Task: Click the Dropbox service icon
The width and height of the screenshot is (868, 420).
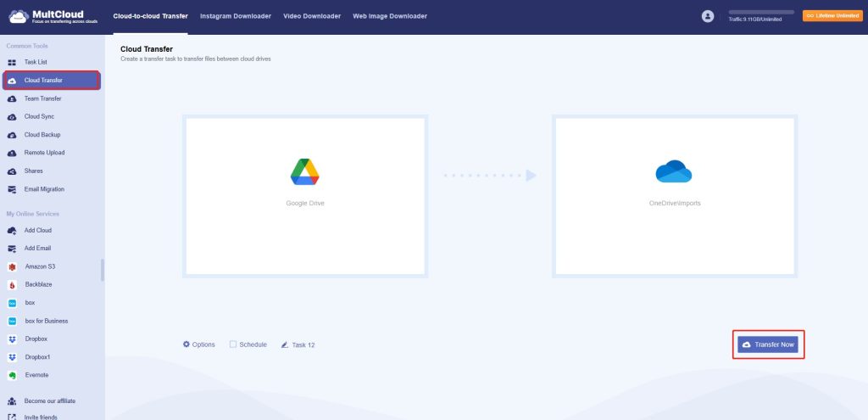Action: 12,339
